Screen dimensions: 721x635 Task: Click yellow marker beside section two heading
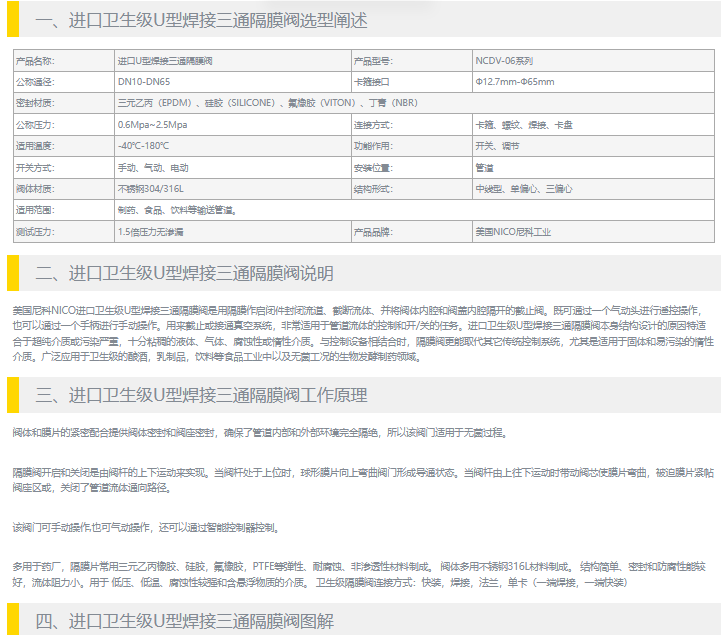14,273
